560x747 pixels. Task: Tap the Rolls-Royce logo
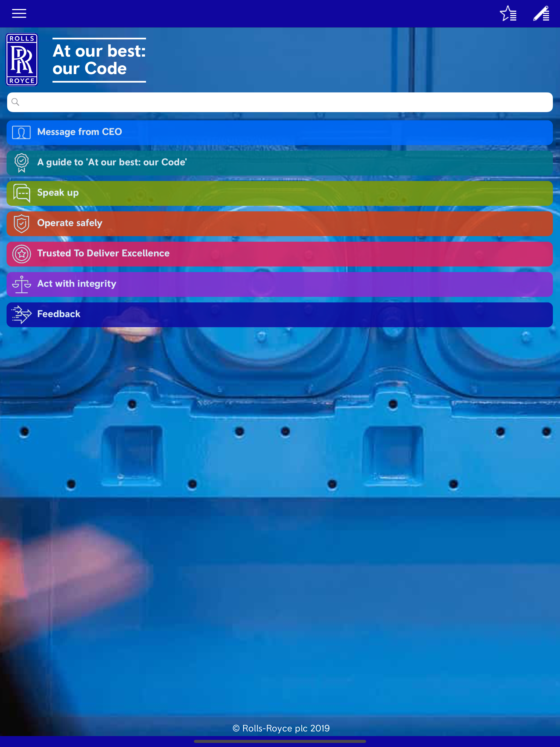pos(22,59)
